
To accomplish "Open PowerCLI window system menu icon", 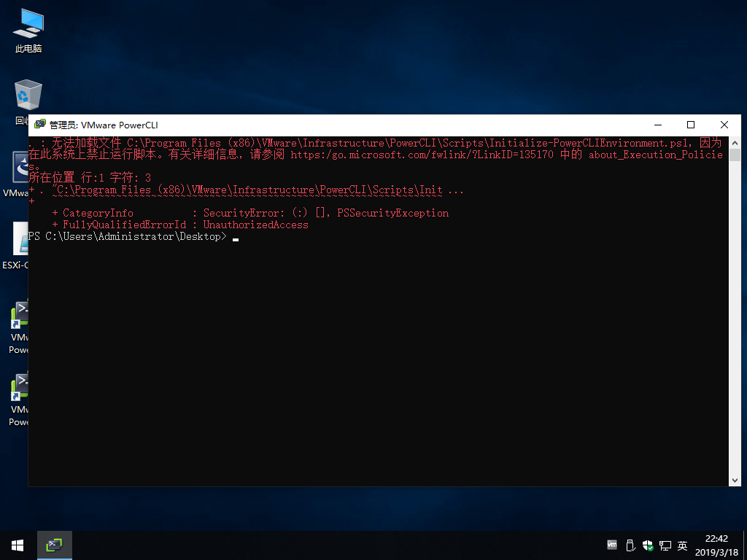I will 39,125.
